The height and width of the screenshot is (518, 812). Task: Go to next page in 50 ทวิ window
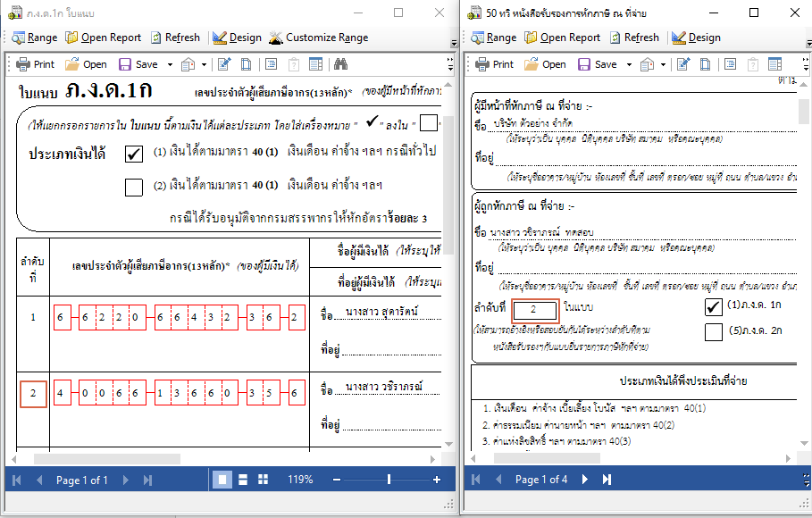585,480
